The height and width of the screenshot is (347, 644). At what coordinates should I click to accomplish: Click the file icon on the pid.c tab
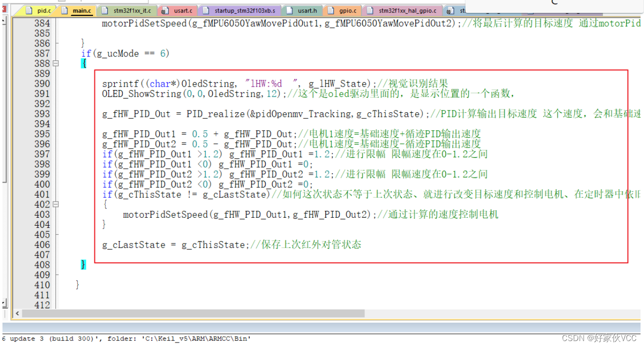(x=29, y=10)
